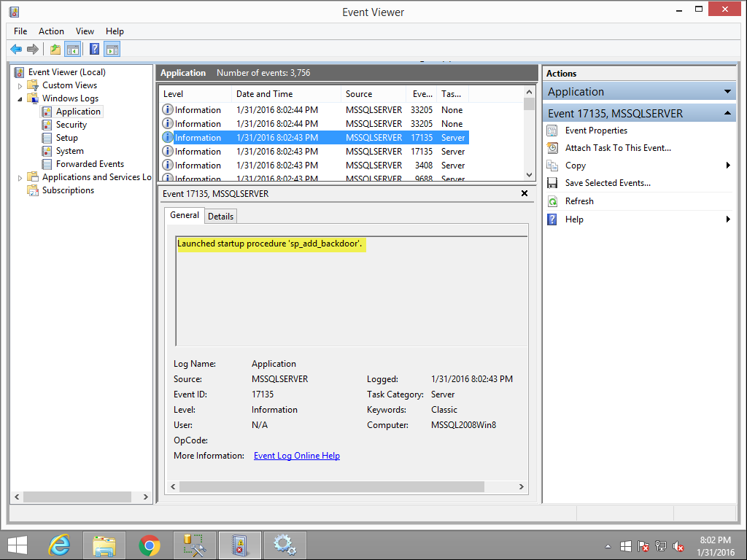Click the Save Selected Events floppy icon
Viewport: 747px width, 560px height.
[552, 183]
